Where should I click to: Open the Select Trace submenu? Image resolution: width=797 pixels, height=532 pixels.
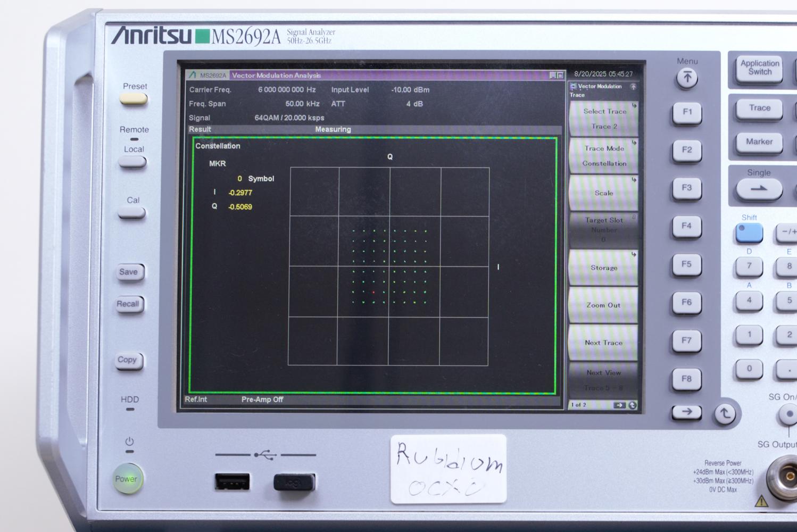point(603,118)
